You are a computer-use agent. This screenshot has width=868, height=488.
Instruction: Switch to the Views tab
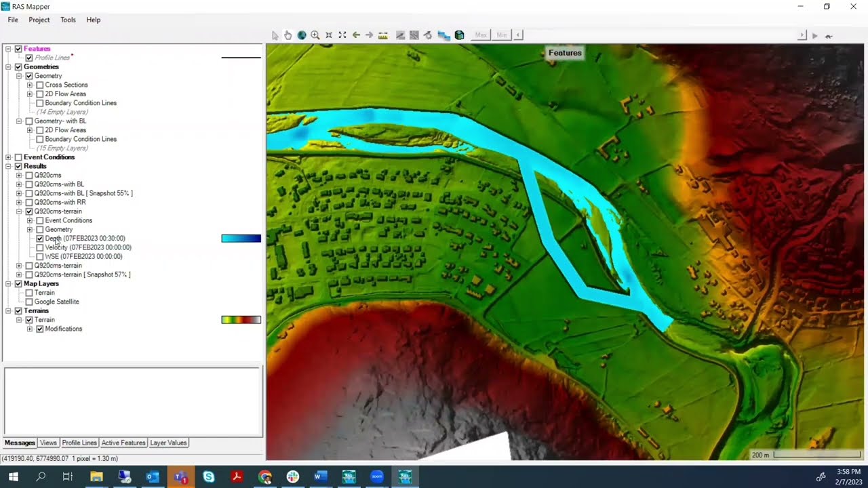(x=48, y=443)
